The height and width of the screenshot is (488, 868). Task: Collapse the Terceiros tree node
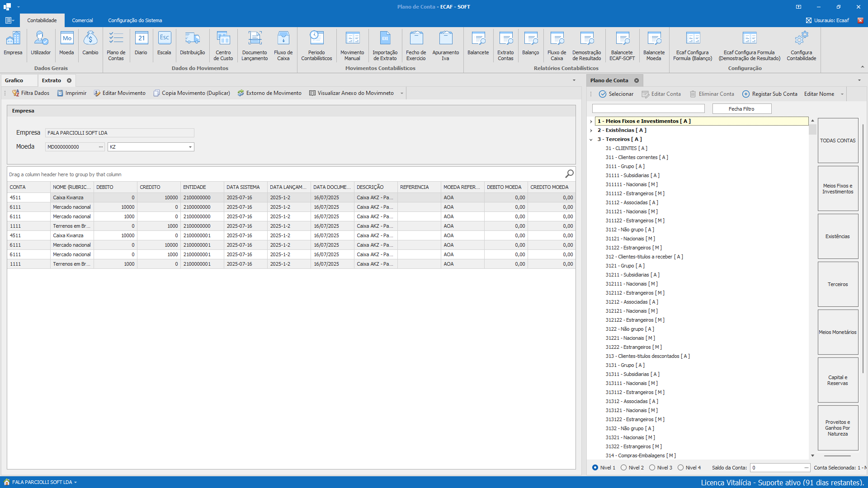coord(591,140)
